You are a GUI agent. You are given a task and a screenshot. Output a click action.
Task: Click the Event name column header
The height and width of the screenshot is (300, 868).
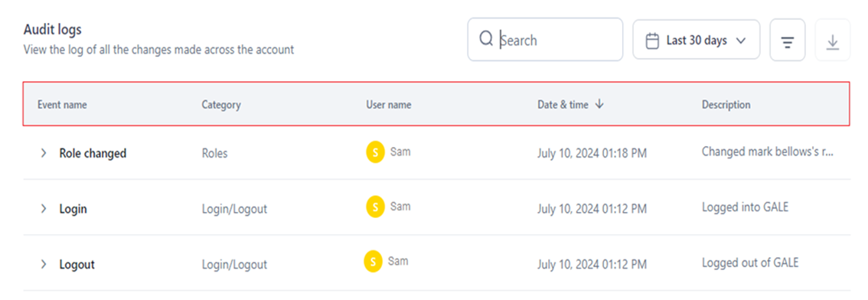(62, 105)
